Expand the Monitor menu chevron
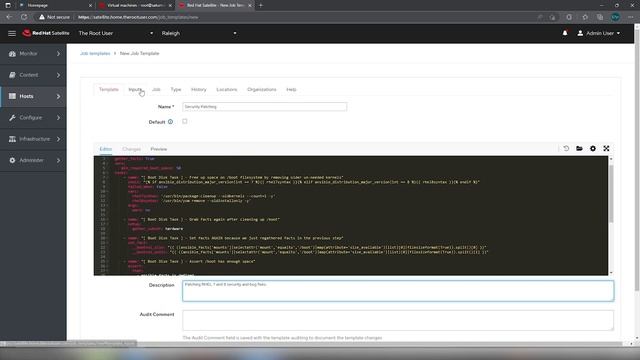Image resolution: width=640 pixels, height=360 pixels. click(x=58, y=53)
